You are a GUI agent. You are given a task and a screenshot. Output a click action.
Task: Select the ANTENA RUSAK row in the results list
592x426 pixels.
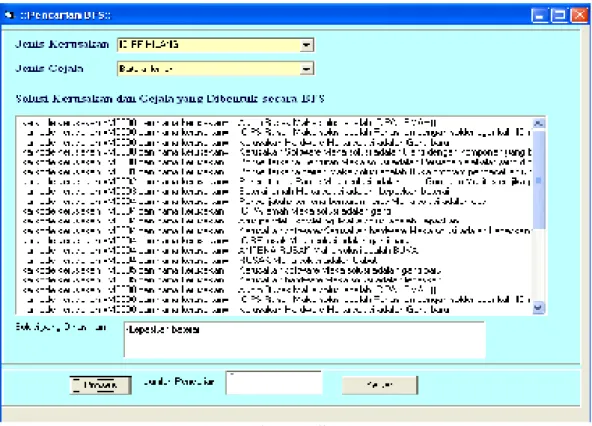click(x=274, y=250)
